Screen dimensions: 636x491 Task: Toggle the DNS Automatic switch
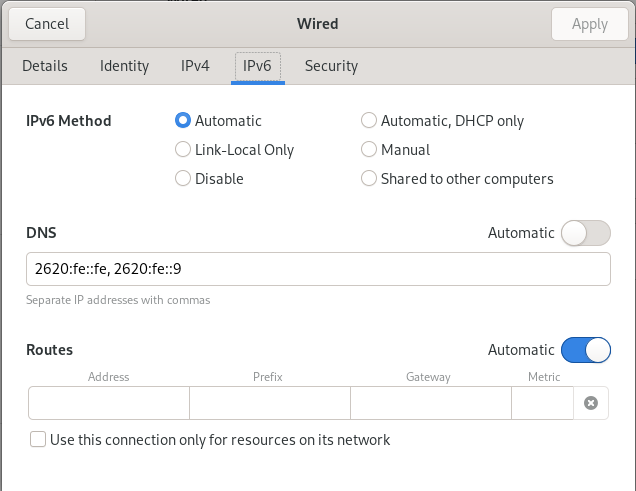[586, 233]
